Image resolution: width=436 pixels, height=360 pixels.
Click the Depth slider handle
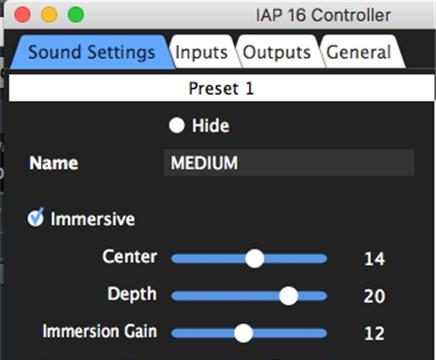pyautogui.click(x=288, y=296)
